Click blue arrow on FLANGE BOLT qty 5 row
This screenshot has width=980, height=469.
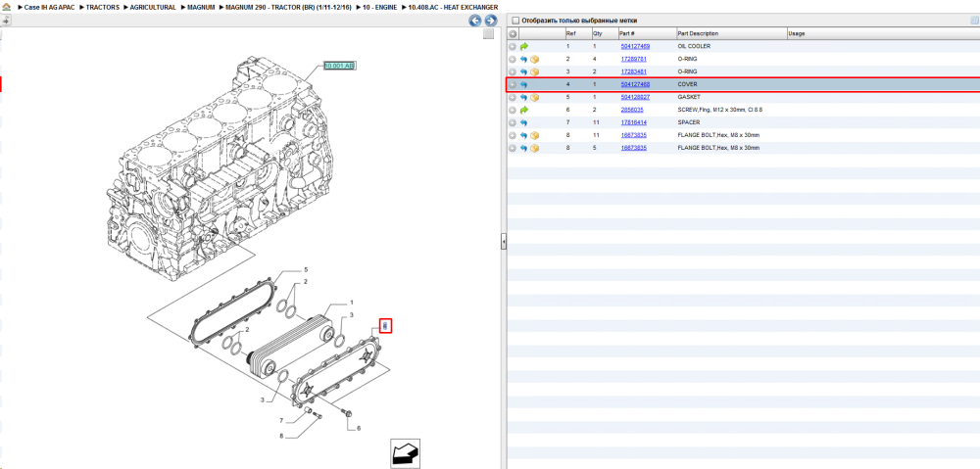coord(523,149)
